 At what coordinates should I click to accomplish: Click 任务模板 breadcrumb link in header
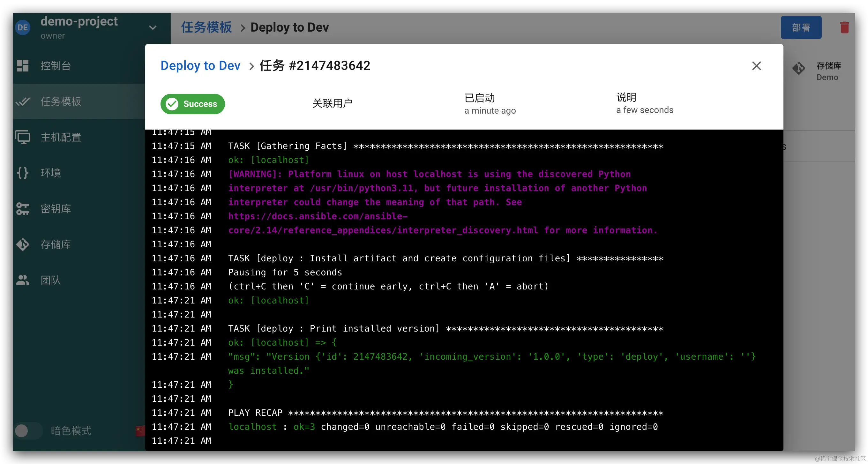pos(206,27)
